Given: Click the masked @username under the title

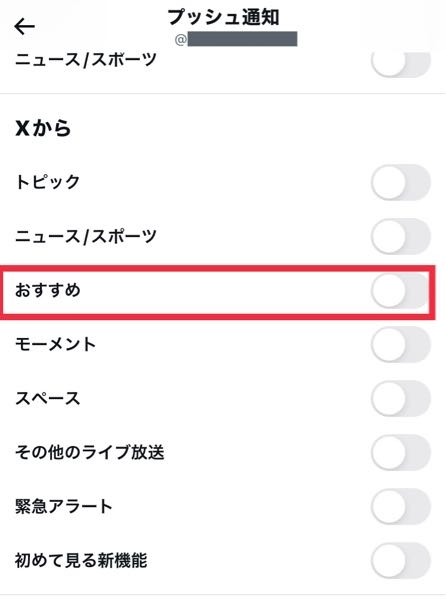Looking at the screenshot, I should tap(236, 39).
